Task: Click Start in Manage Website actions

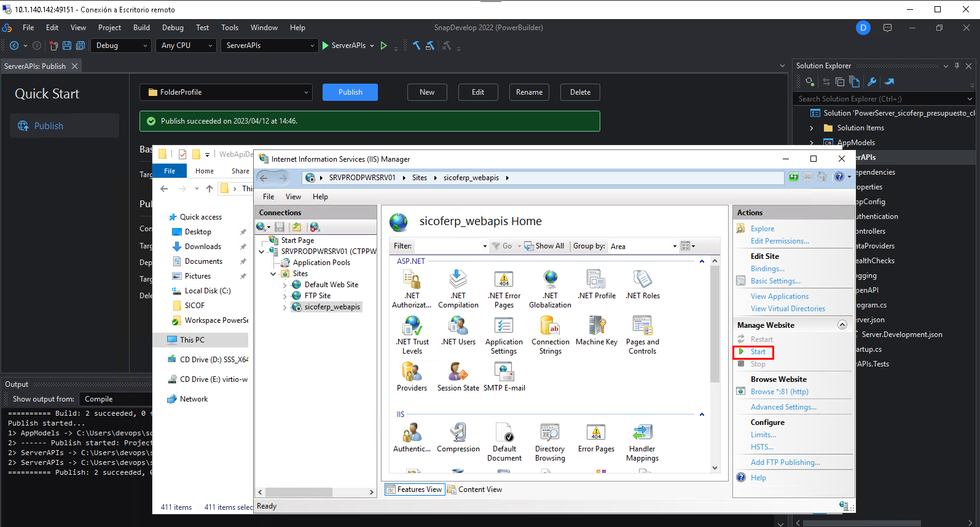Action: 758,352
